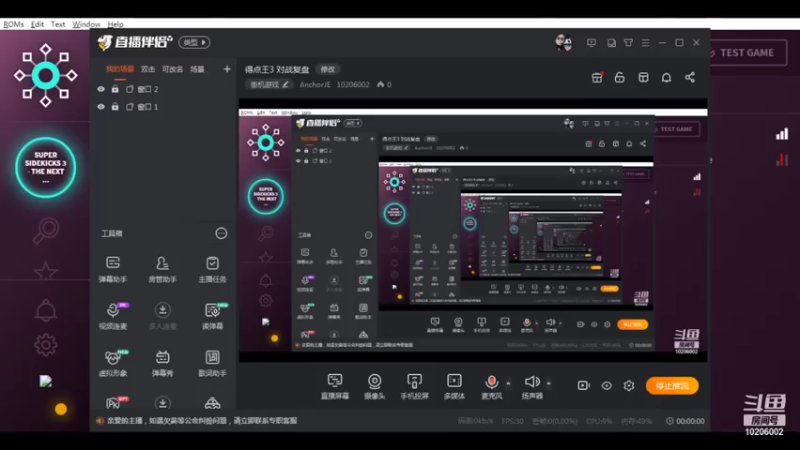Open the skin shirt icon in title bar
This screenshot has height=450, width=800.
[629, 43]
